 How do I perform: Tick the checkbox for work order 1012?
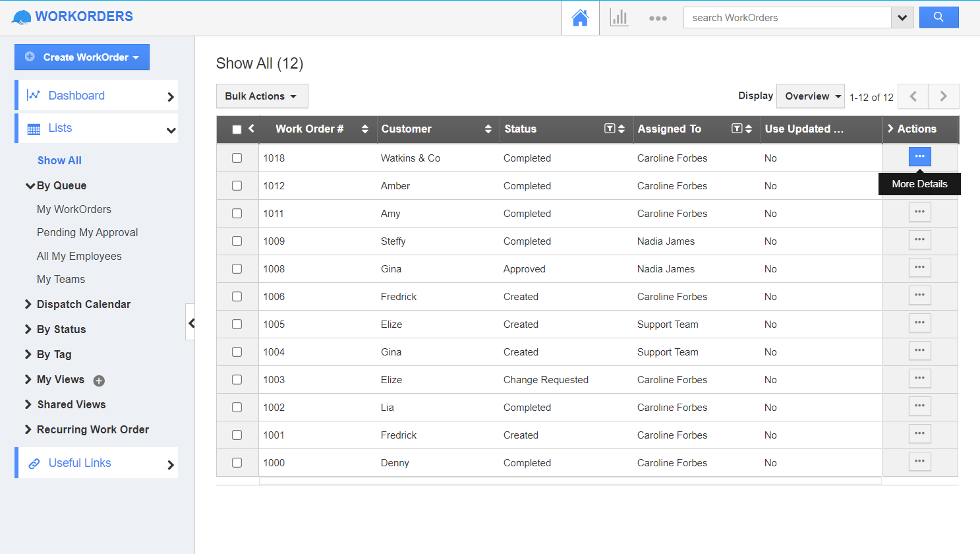tap(237, 185)
